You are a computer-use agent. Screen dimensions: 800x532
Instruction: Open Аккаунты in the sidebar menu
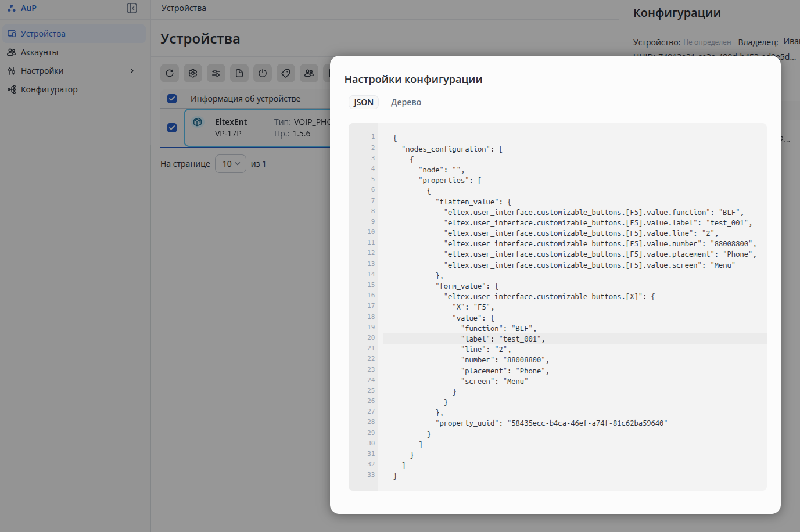click(74, 52)
